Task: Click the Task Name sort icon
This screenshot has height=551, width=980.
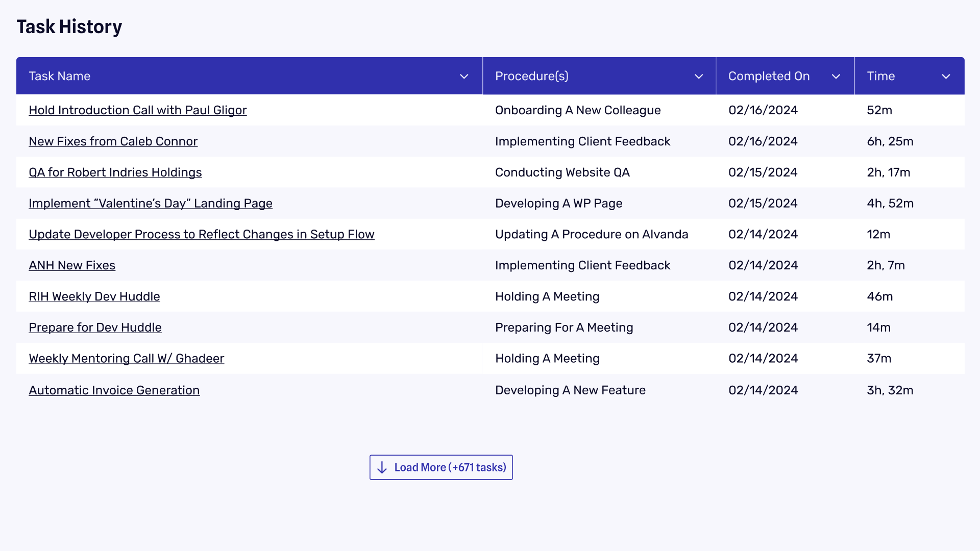Action: [464, 76]
